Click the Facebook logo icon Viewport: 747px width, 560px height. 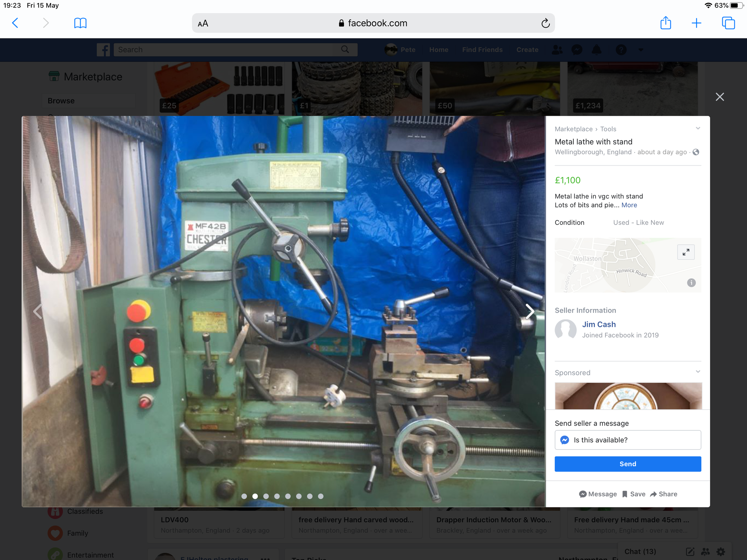pyautogui.click(x=103, y=50)
